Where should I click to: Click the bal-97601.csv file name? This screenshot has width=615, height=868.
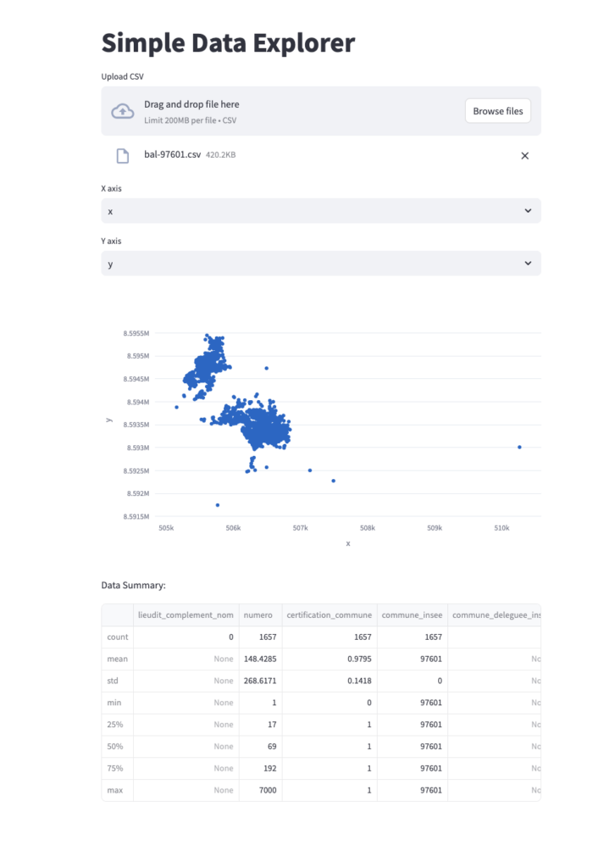pyautogui.click(x=173, y=154)
